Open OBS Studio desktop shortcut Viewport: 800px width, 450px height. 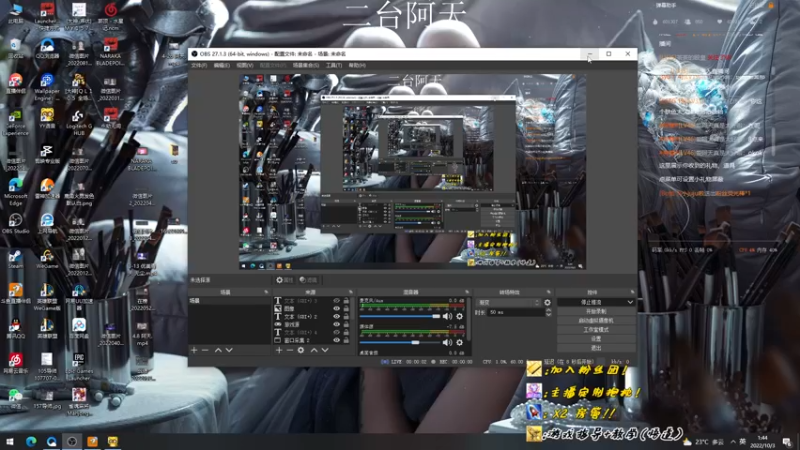pos(15,224)
